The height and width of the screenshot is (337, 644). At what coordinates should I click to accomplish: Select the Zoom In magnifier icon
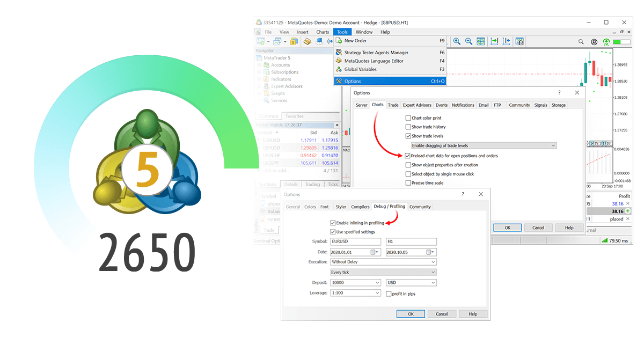[x=456, y=41]
